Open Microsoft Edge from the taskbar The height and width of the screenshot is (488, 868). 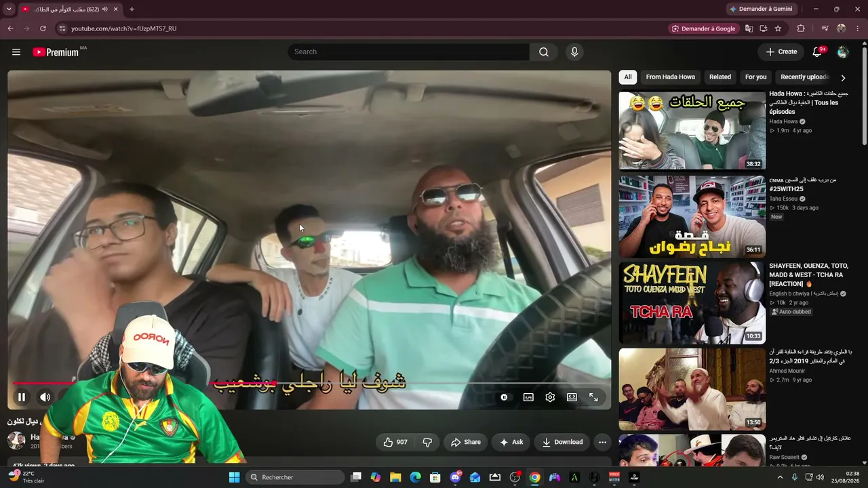[x=415, y=477]
